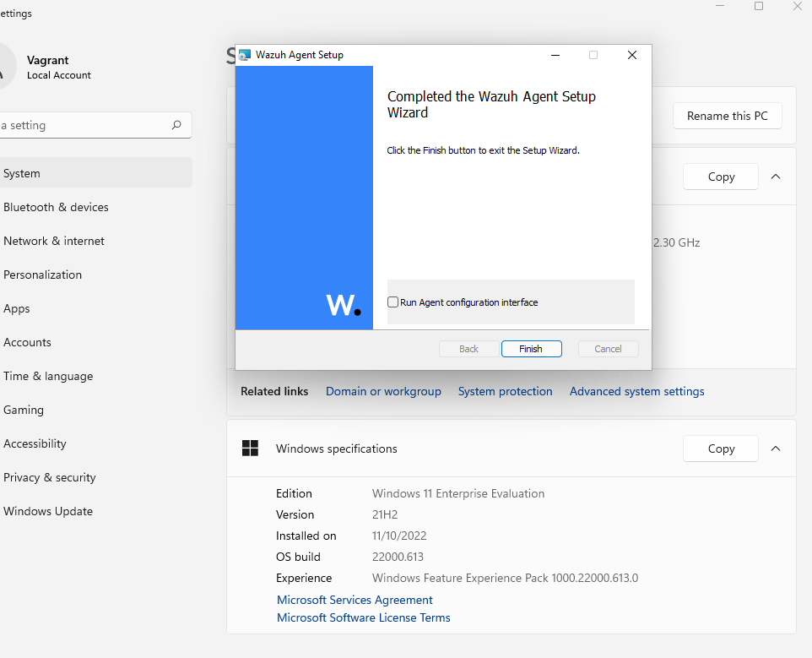Screen dimensions: 812x658
Task: Click the search magnifier icon in Settings
Action: pos(176,125)
